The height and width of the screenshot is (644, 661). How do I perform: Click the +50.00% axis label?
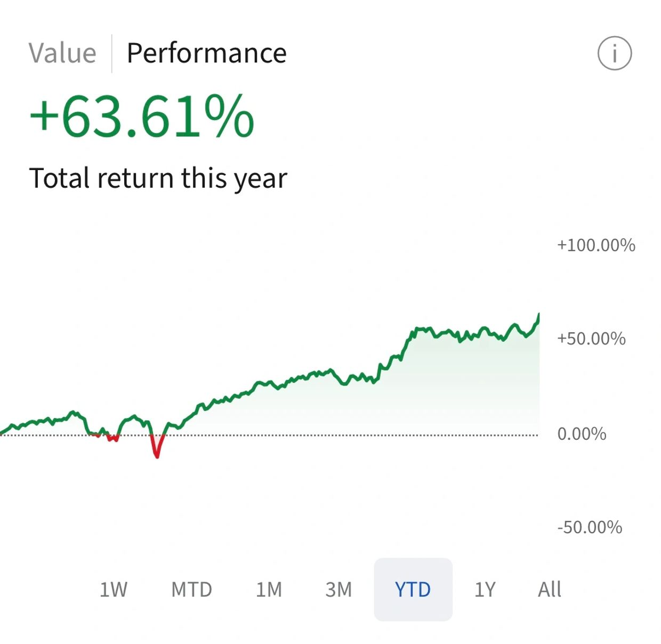(591, 339)
